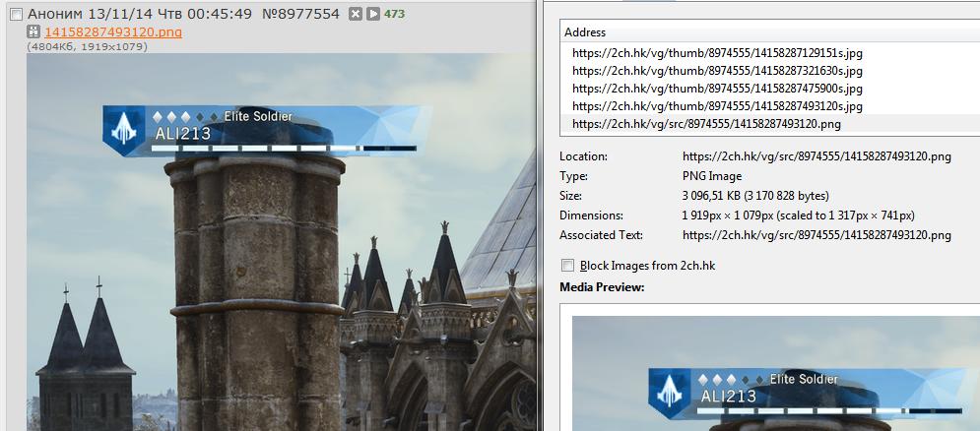The height and width of the screenshot is (431, 980).
Task: Click the poster name Аноним
Action: point(54,14)
